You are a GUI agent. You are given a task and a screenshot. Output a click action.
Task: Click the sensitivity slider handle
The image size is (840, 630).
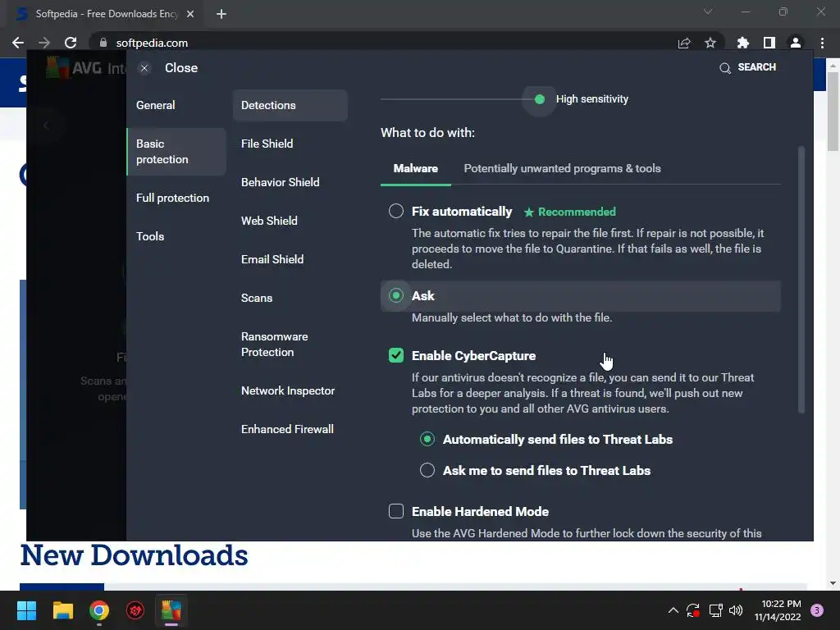pyautogui.click(x=540, y=99)
